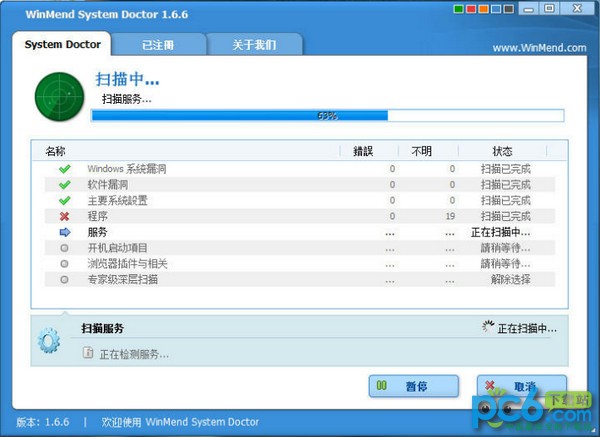Image resolution: width=600 pixels, height=437 pixels.
Task: Open the 关于我们 tab
Action: pyautogui.click(x=254, y=45)
